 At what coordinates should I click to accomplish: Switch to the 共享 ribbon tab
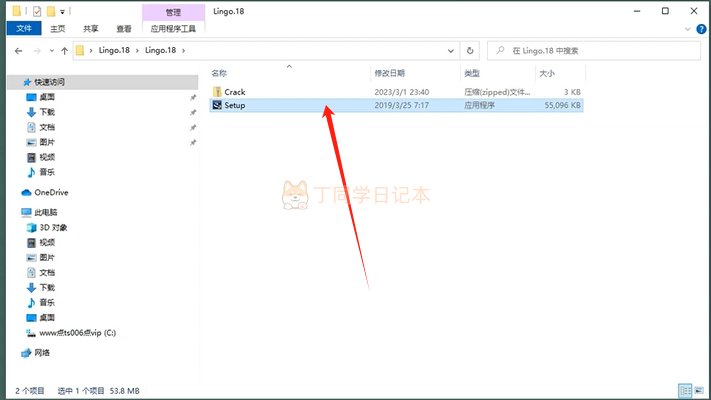click(x=91, y=29)
